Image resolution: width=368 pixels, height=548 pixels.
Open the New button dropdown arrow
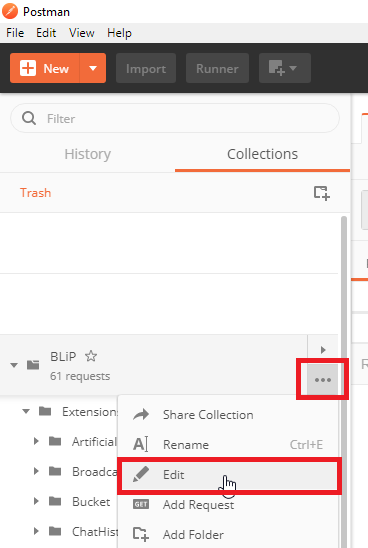[93, 68]
